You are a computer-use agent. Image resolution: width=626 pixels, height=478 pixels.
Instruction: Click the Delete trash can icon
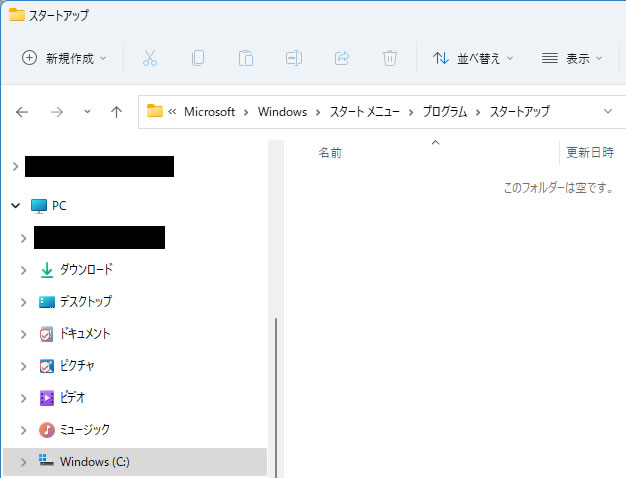[390, 58]
